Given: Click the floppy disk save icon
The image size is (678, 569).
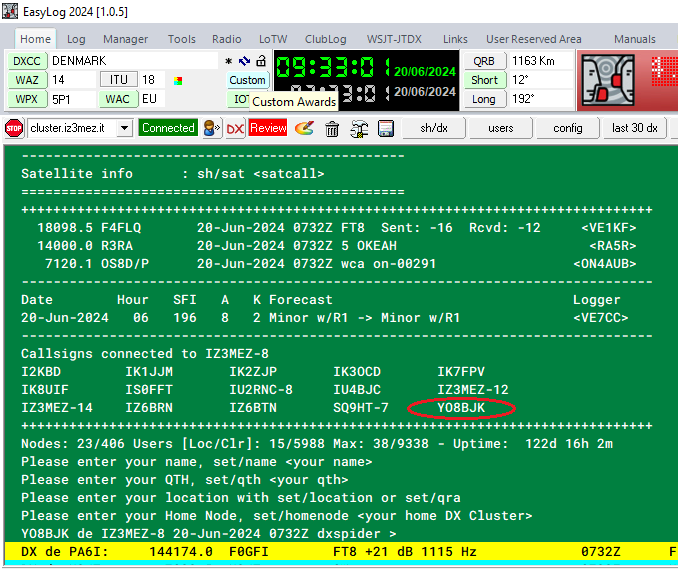Looking at the screenshot, I should [x=385, y=128].
